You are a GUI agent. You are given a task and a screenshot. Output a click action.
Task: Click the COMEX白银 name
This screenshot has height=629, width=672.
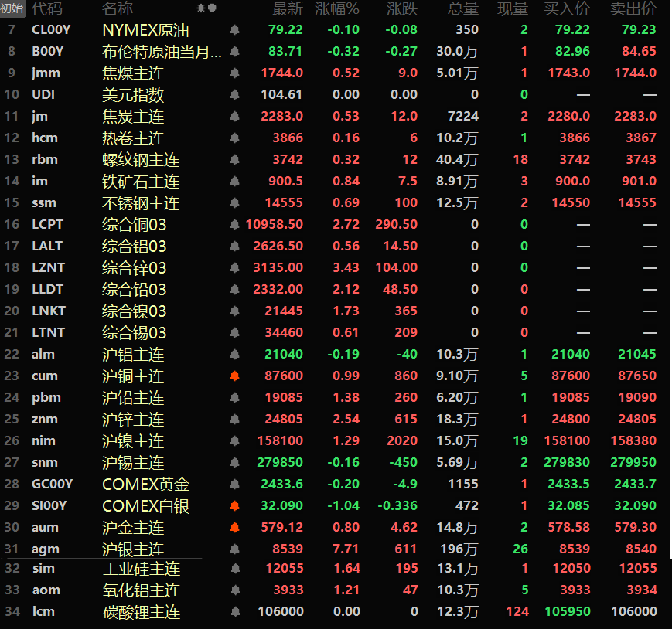tap(145, 506)
